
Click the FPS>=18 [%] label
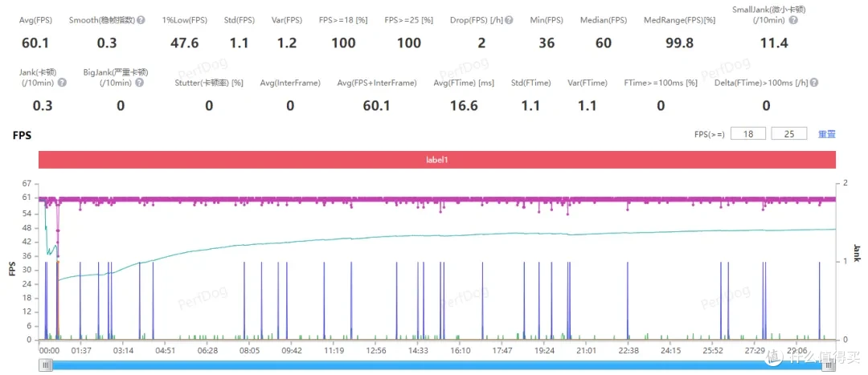tap(343, 20)
